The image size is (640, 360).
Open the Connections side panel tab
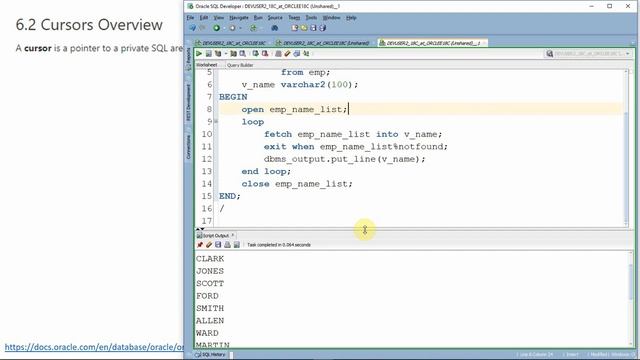189,147
